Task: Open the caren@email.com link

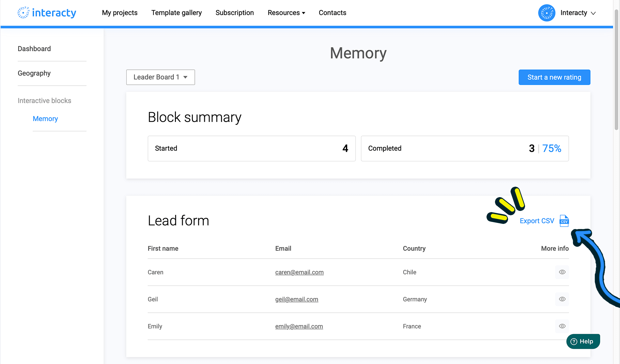Action: coord(300,272)
